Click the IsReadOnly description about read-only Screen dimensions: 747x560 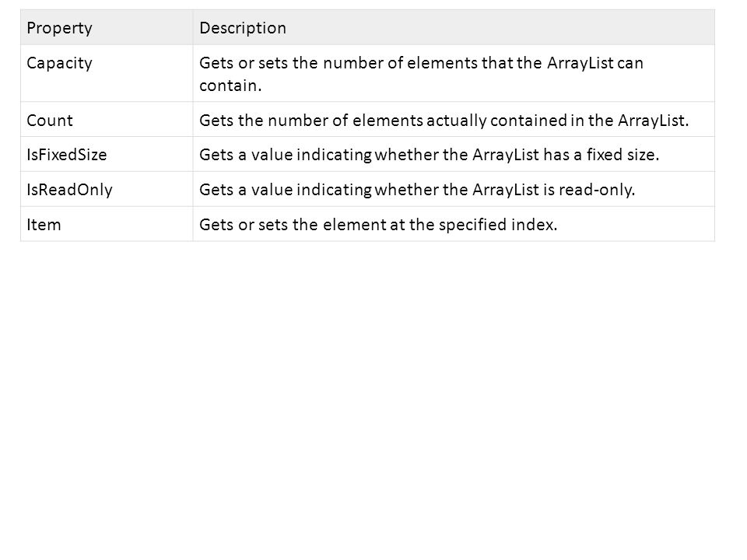[x=417, y=190]
